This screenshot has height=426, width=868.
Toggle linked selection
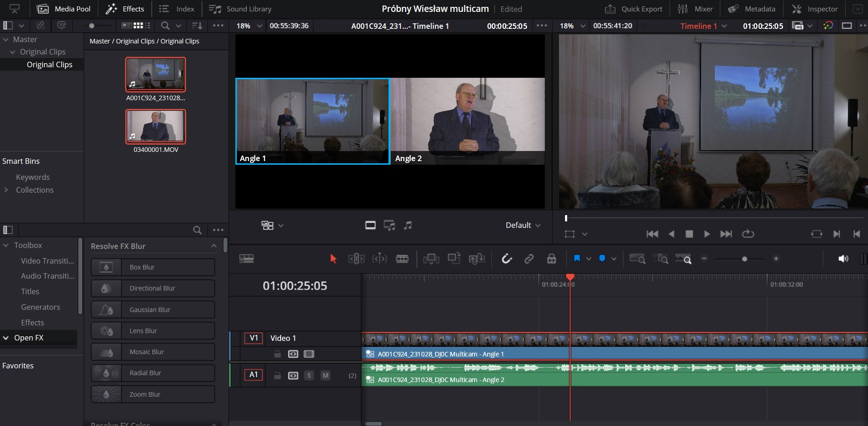(x=529, y=259)
